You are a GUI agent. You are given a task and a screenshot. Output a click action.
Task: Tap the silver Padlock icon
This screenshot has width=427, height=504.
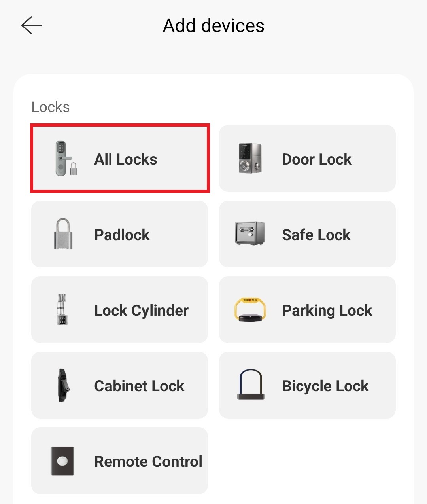[63, 234]
